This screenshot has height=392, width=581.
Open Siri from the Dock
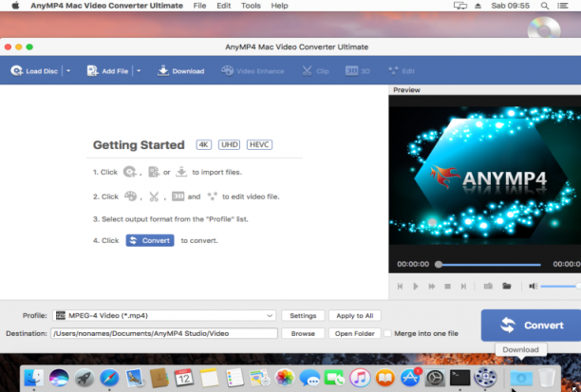pos(59,378)
